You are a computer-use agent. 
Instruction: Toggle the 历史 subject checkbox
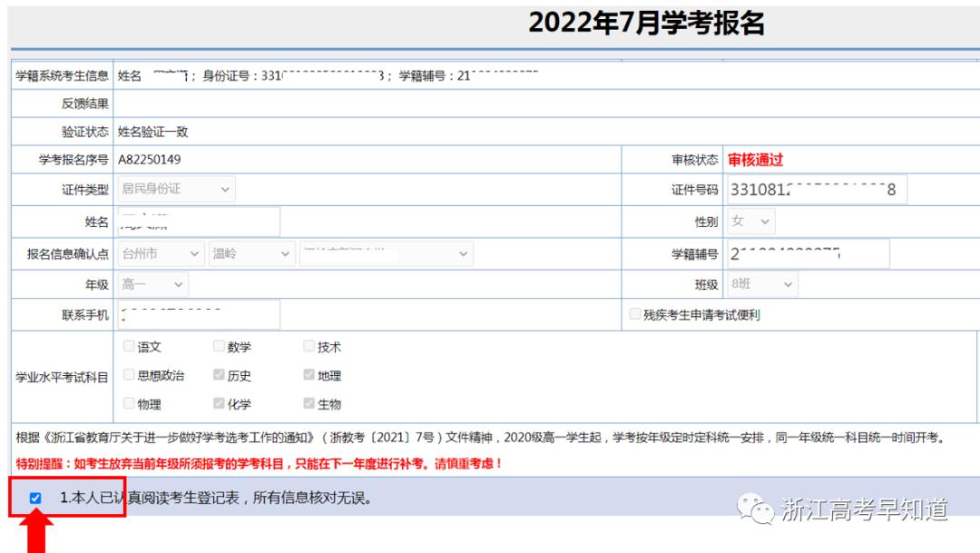[219, 375]
